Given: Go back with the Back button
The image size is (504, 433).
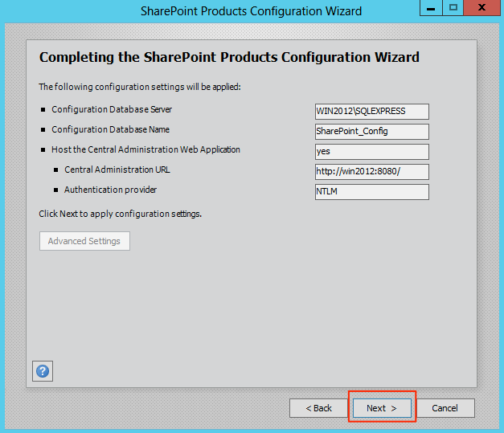Looking at the screenshot, I should (x=318, y=408).
